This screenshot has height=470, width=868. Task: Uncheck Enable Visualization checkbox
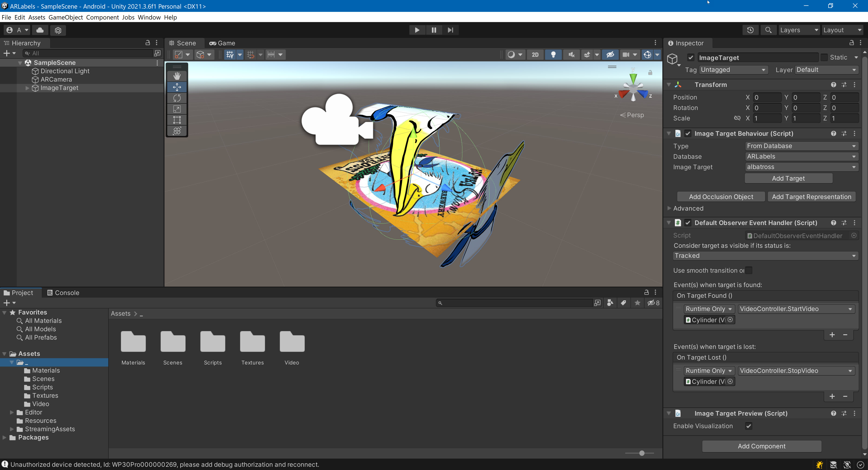(x=749, y=426)
